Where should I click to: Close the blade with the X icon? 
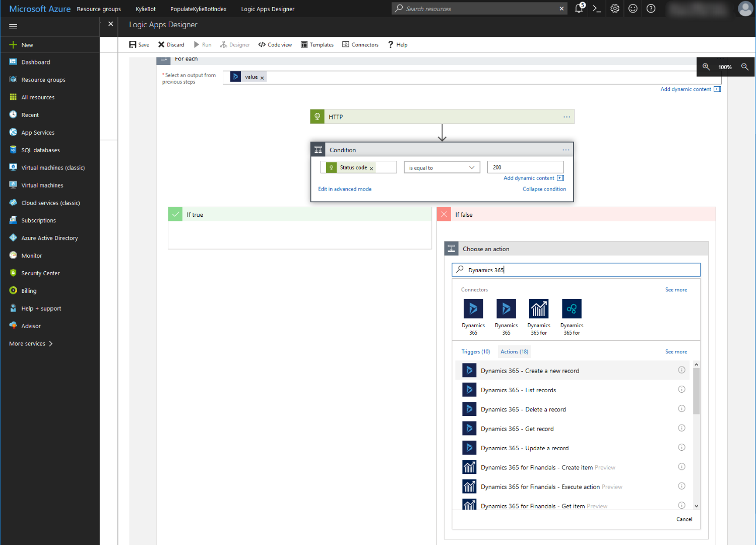(111, 24)
